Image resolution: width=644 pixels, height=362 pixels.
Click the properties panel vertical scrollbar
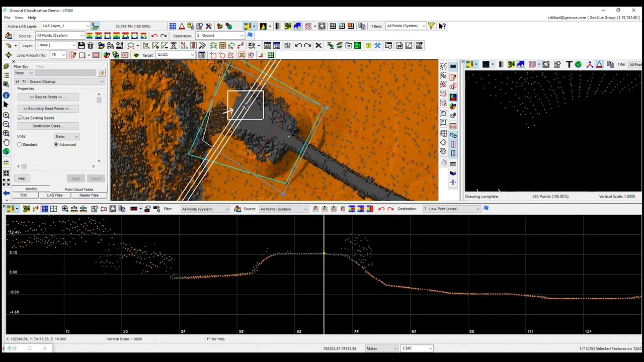99,128
